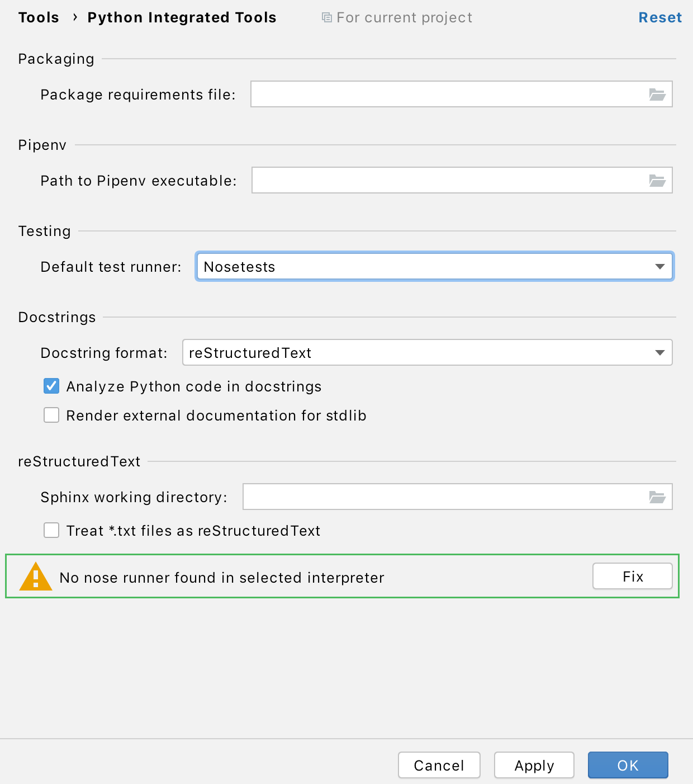
Task: Click Python Integrated Tools breadcrumb title
Action: coord(182,17)
